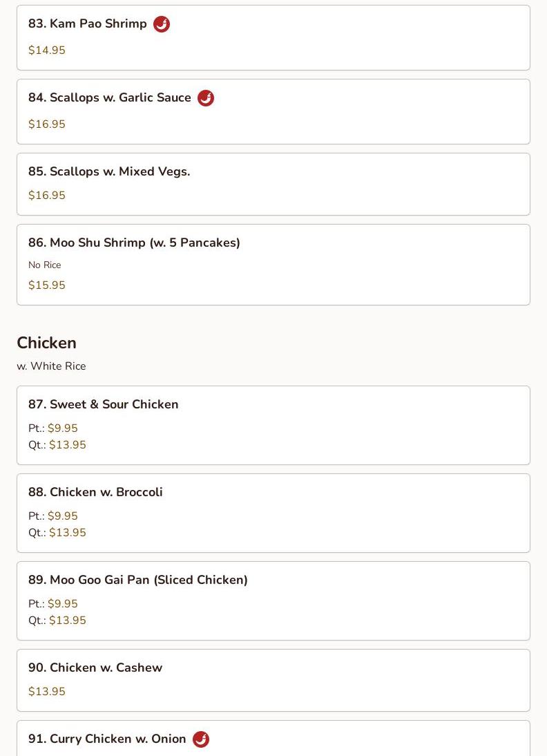Open 91. Curry Chicken w. Onion
This screenshot has width=547, height=756.
coord(107,739)
